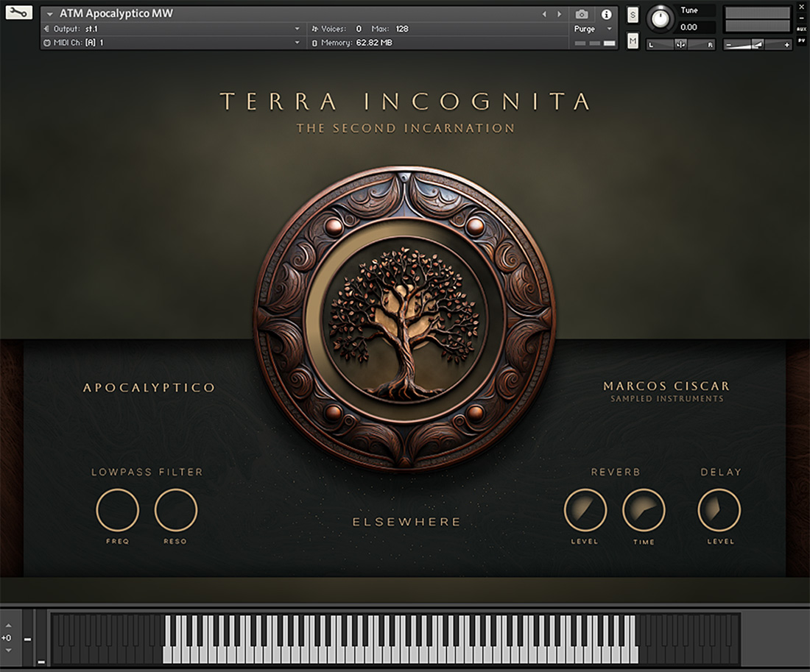
Task: Shift keyboard octave down with lower arrow
Action: point(7,651)
